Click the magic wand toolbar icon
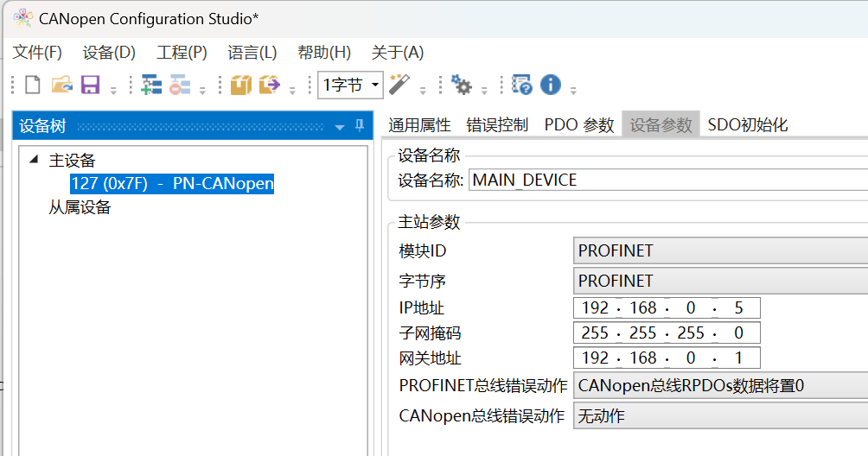 (x=399, y=85)
